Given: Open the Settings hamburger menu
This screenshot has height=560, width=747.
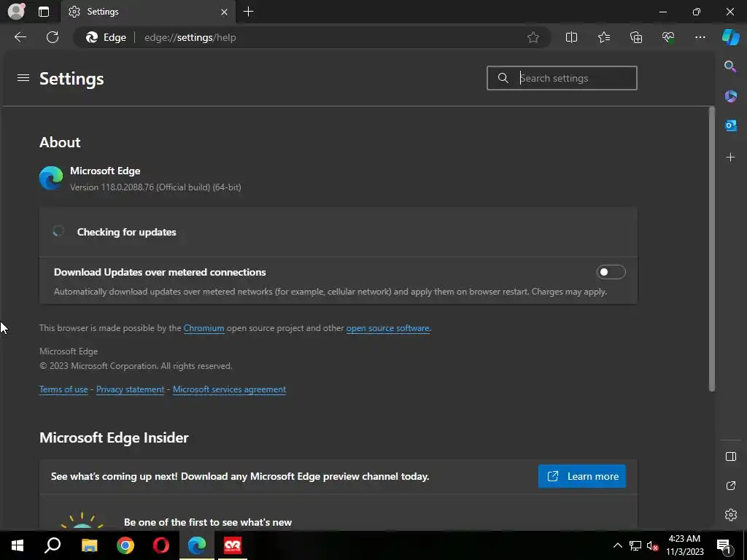Looking at the screenshot, I should (23, 77).
